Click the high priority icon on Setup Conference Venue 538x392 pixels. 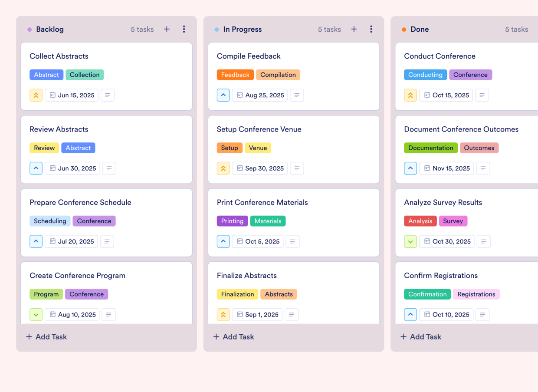pos(223,168)
